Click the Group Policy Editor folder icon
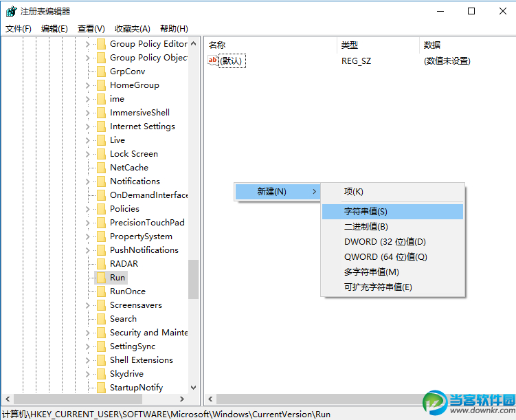This screenshot has width=516, height=420. [102, 44]
